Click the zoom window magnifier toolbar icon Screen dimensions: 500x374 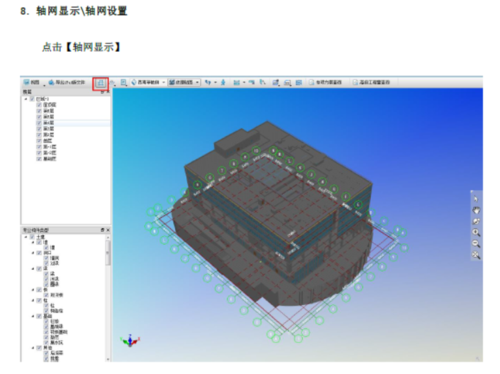[x=123, y=82]
